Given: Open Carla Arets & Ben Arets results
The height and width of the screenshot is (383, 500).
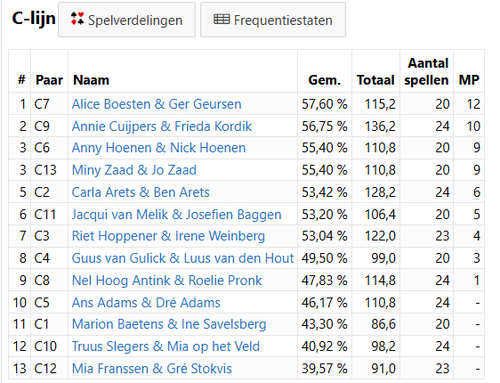Looking at the screenshot, I should pos(141,192).
